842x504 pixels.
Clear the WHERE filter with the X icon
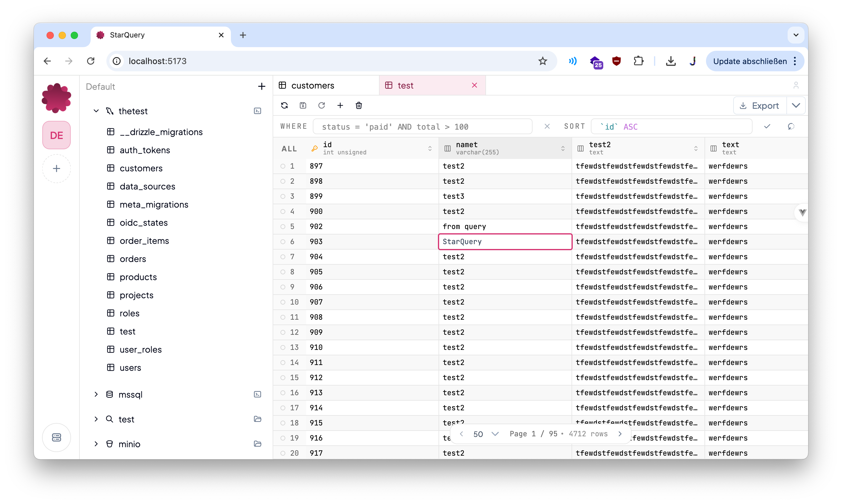tap(547, 126)
